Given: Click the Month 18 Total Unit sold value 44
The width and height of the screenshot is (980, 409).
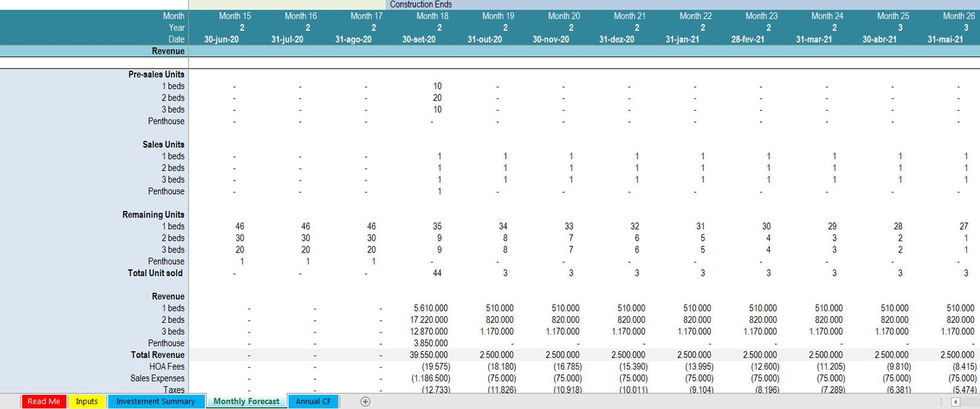Looking at the screenshot, I should tap(437, 273).
